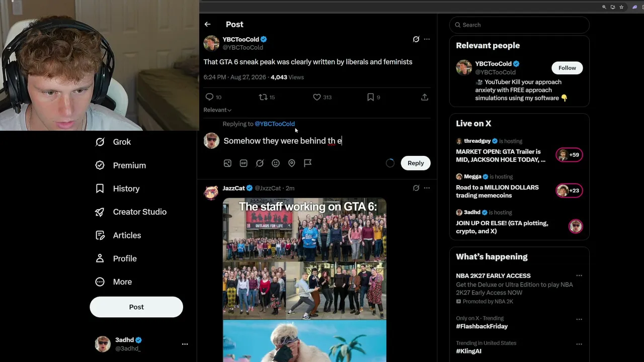
Task: Open History from the sidebar
Action: tap(118, 189)
